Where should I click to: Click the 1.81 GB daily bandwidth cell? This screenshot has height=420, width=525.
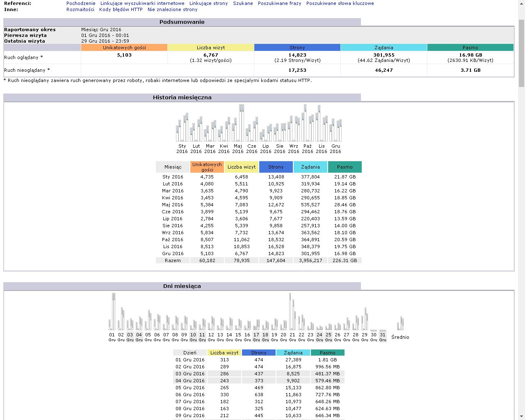point(328,360)
